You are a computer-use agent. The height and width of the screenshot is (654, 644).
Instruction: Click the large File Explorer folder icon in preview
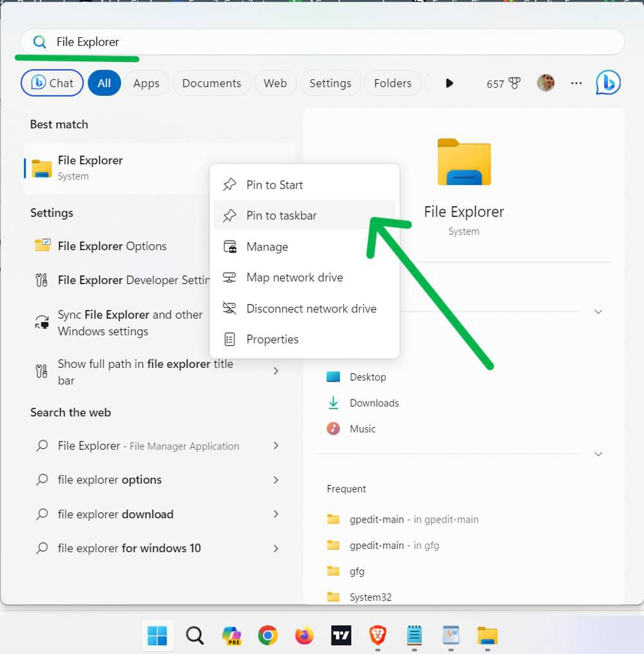[464, 162]
